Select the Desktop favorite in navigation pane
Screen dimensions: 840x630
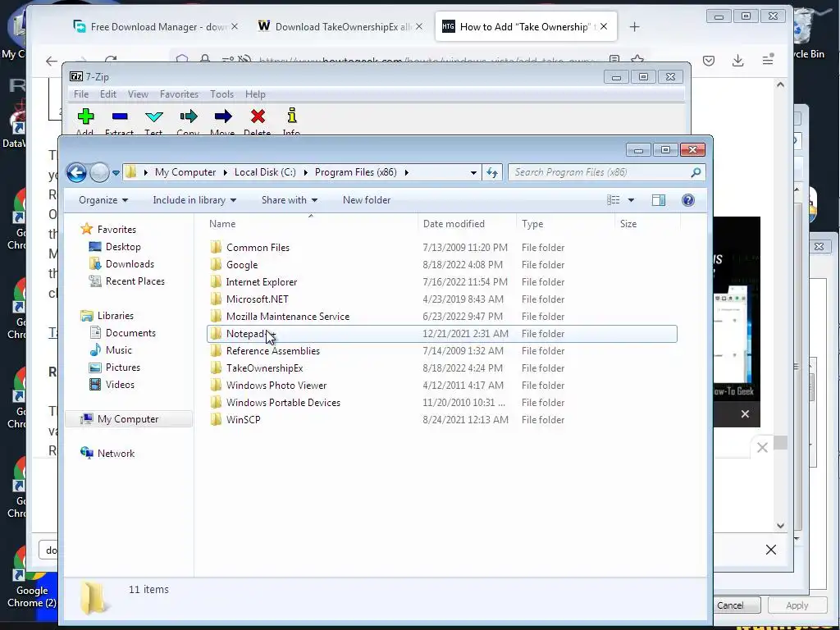(123, 247)
